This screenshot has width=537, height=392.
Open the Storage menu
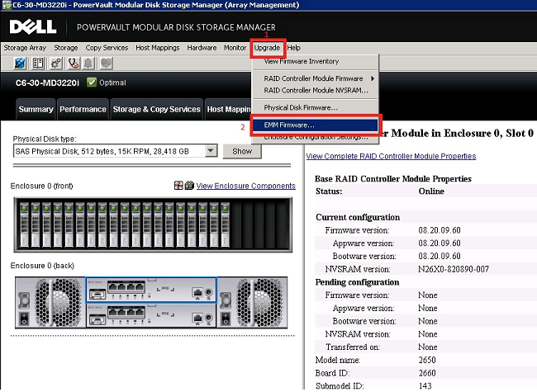(66, 48)
